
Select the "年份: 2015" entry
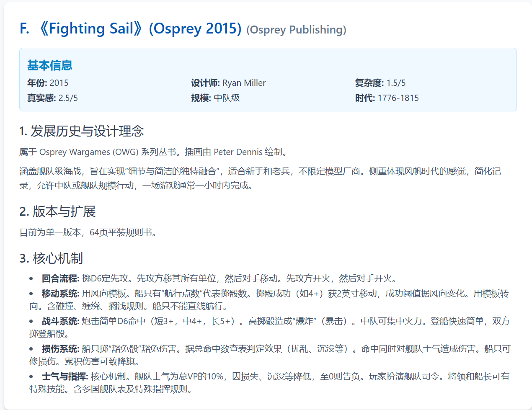click(x=48, y=83)
